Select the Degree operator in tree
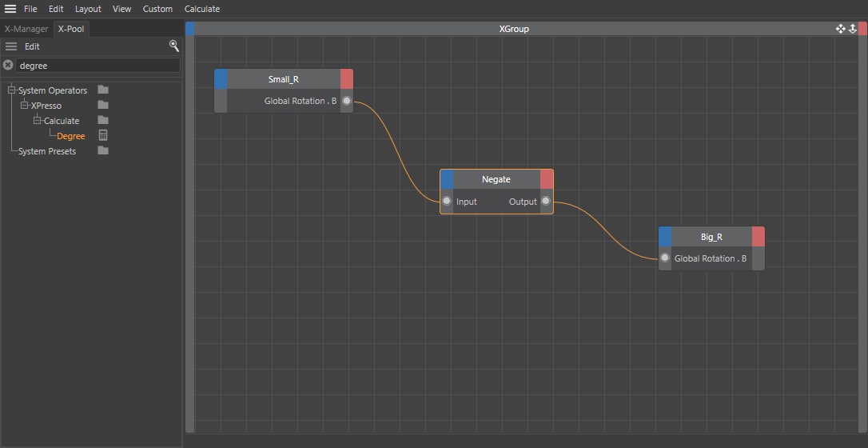This screenshot has height=448, width=868. click(71, 136)
